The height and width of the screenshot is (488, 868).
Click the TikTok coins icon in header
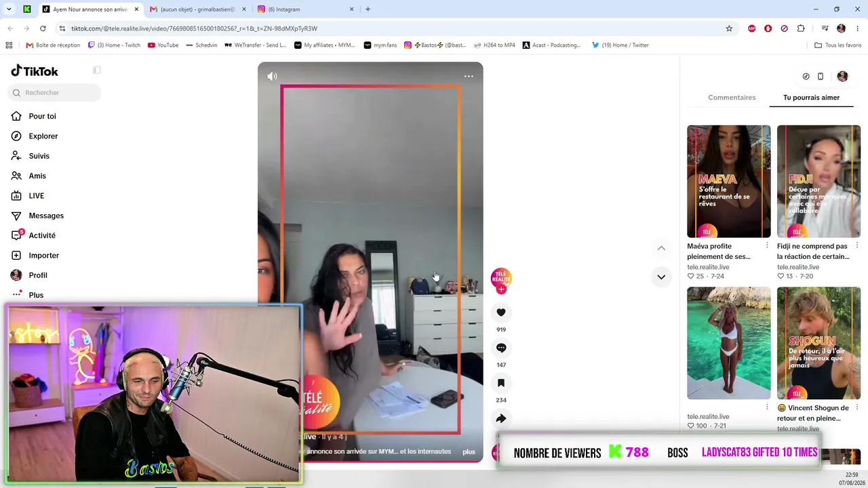(806, 77)
